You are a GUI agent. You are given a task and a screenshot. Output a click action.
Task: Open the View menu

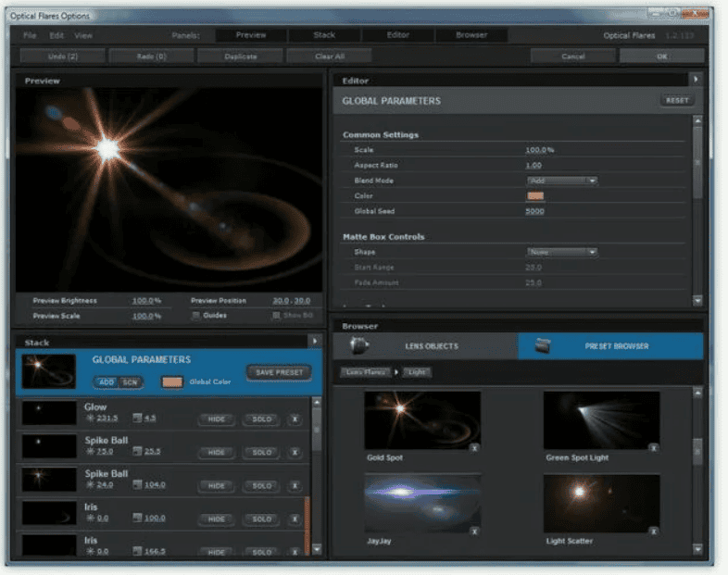[x=83, y=35]
